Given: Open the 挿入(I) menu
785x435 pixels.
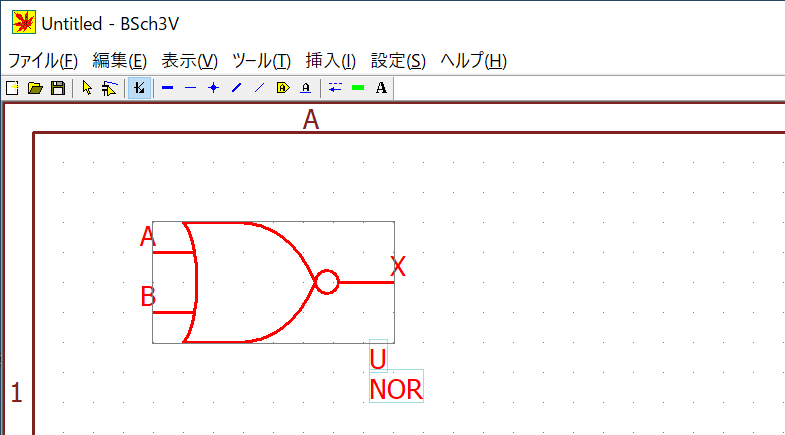Looking at the screenshot, I should [331, 61].
